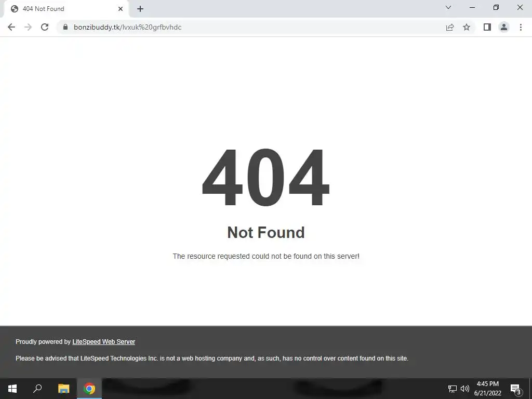The width and height of the screenshot is (532, 399).
Task: Click the forward navigation arrow
Action: point(28,27)
